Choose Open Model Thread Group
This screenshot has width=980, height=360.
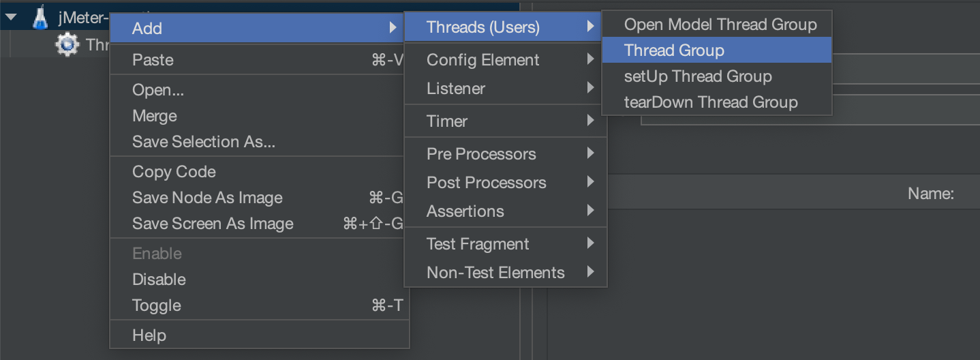coord(720,25)
